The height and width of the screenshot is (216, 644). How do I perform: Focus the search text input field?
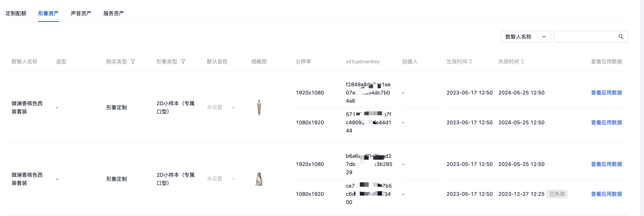point(585,37)
